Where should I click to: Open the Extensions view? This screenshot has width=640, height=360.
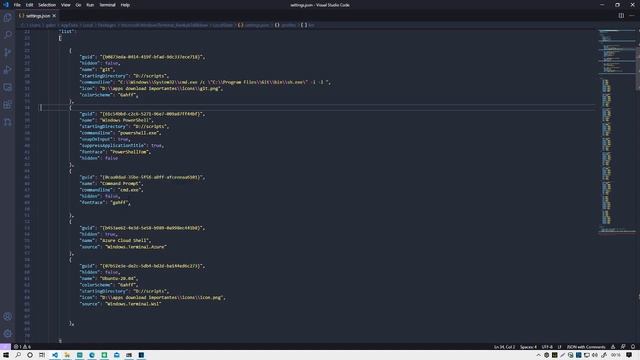[7, 105]
